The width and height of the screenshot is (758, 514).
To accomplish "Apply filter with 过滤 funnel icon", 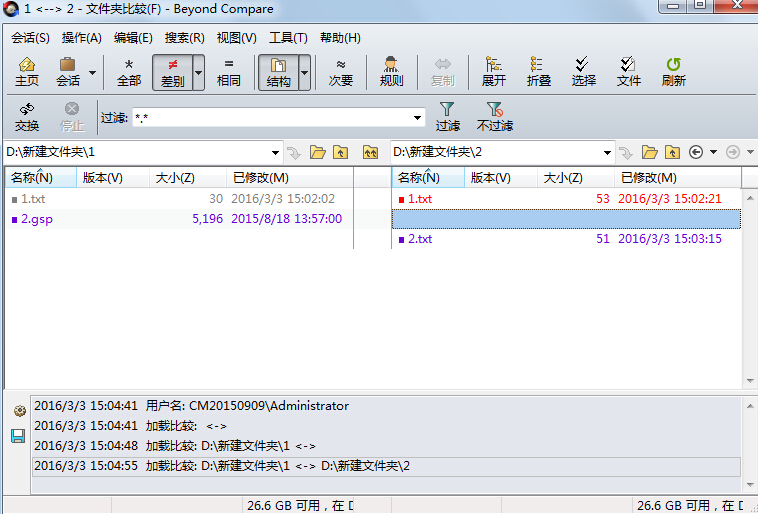I will (448, 117).
